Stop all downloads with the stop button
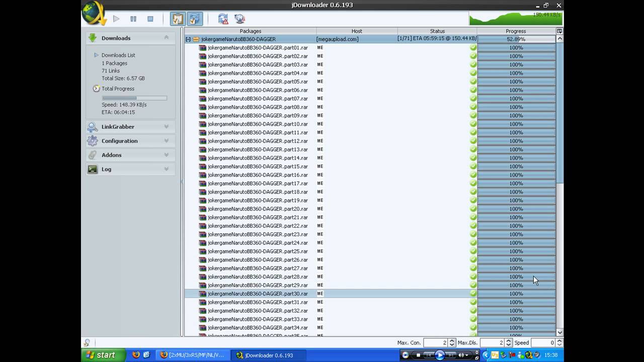The height and width of the screenshot is (362, 644). (x=150, y=19)
